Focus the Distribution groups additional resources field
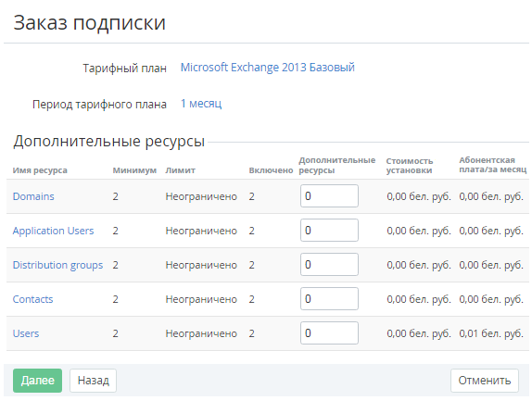This screenshot has height=401, width=532. point(329,264)
